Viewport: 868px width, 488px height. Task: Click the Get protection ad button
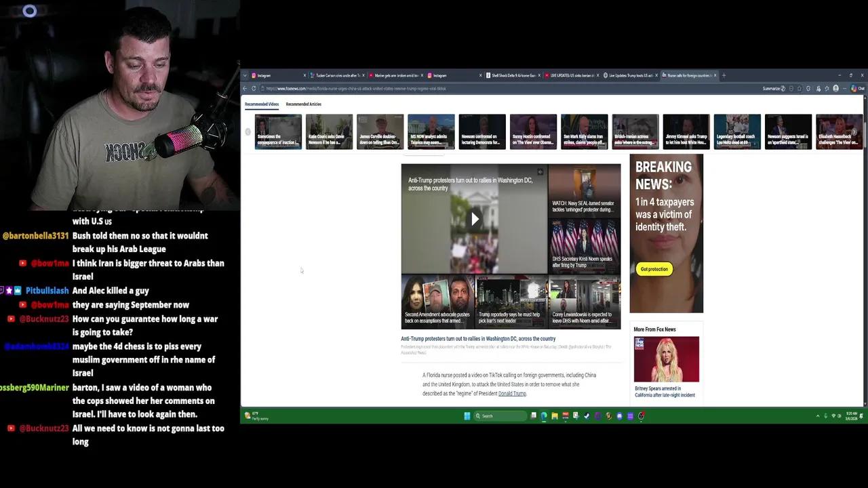tap(654, 269)
